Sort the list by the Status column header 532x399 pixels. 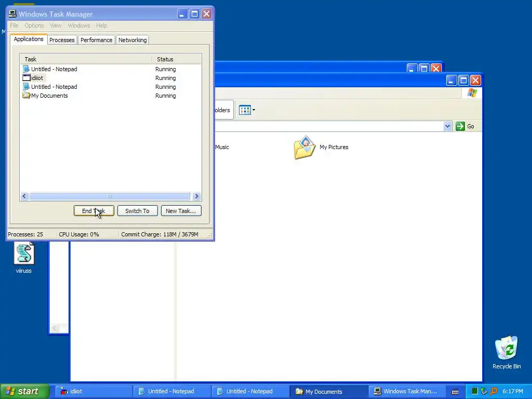point(177,59)
